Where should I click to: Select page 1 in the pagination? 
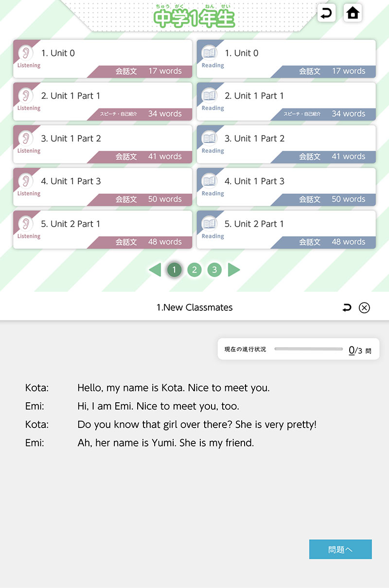point(175,270)
